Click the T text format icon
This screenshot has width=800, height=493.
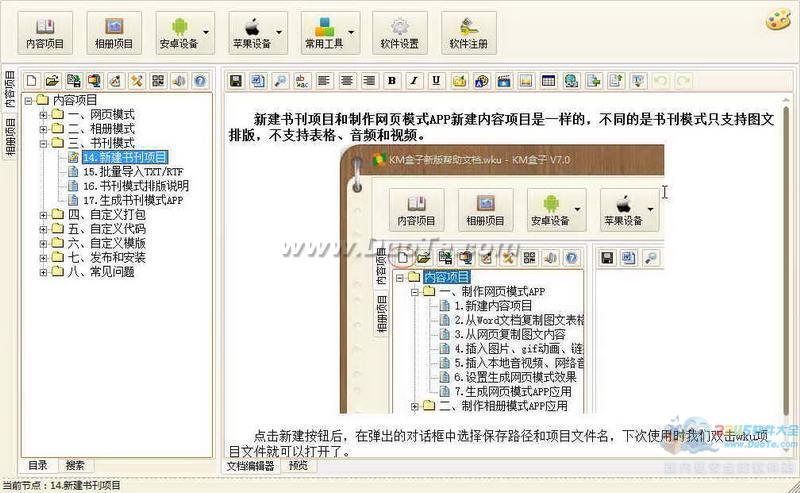[x=638, y=81]
